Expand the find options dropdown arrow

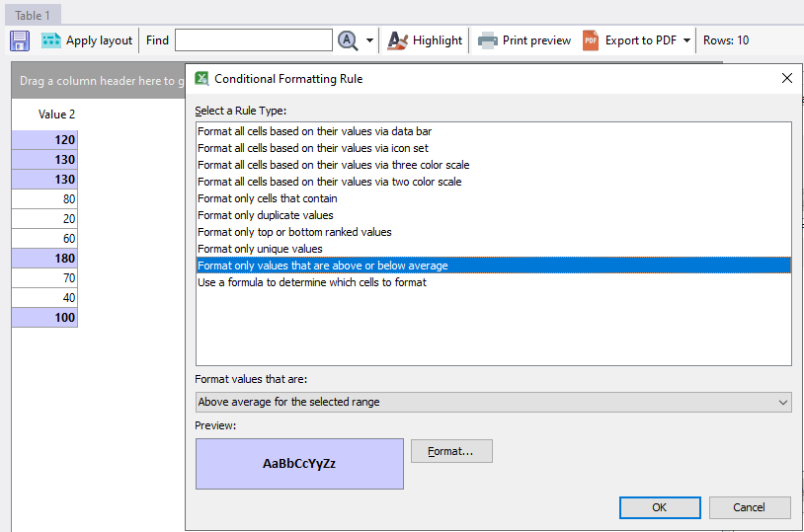(x=369, y=40)
